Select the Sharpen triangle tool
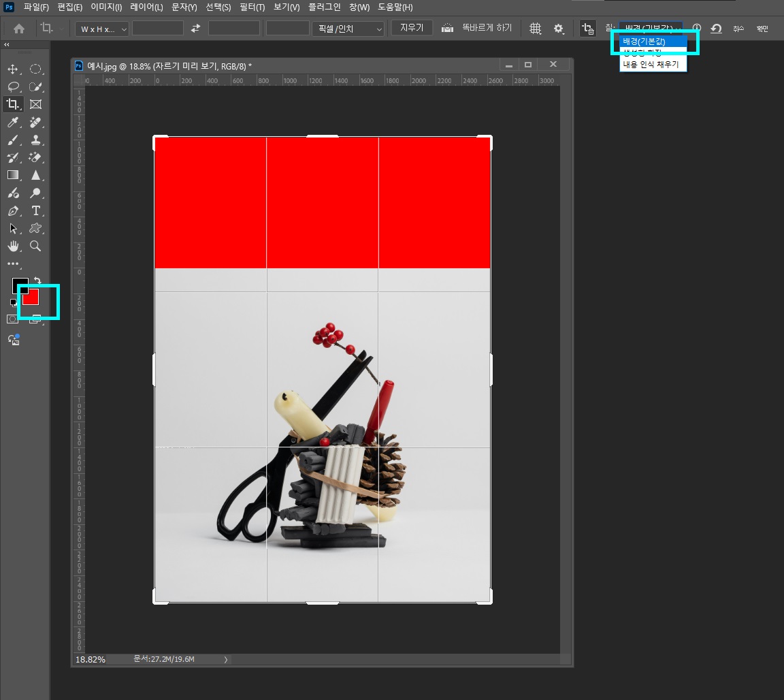 pos(35,175)
